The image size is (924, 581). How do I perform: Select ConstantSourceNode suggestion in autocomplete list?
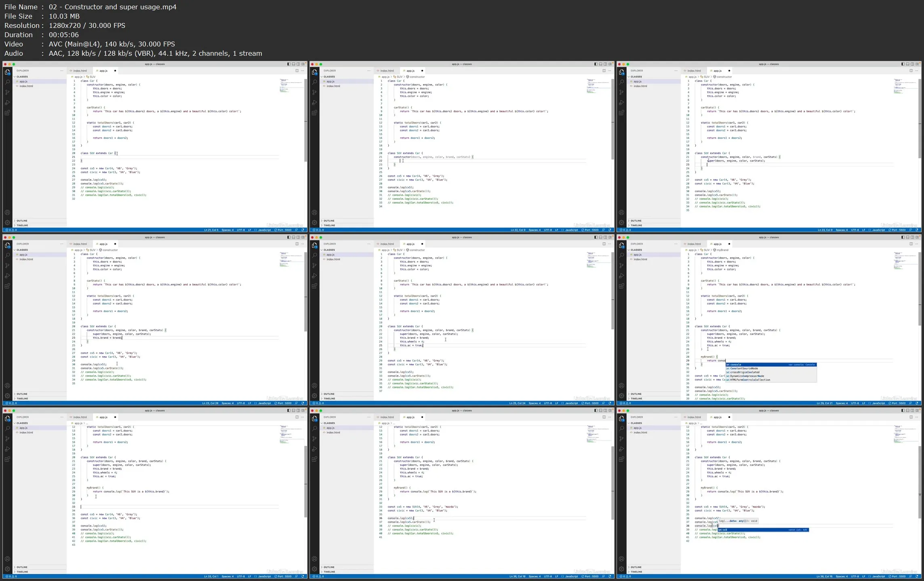pyautogui.click(x=744, y=369)
